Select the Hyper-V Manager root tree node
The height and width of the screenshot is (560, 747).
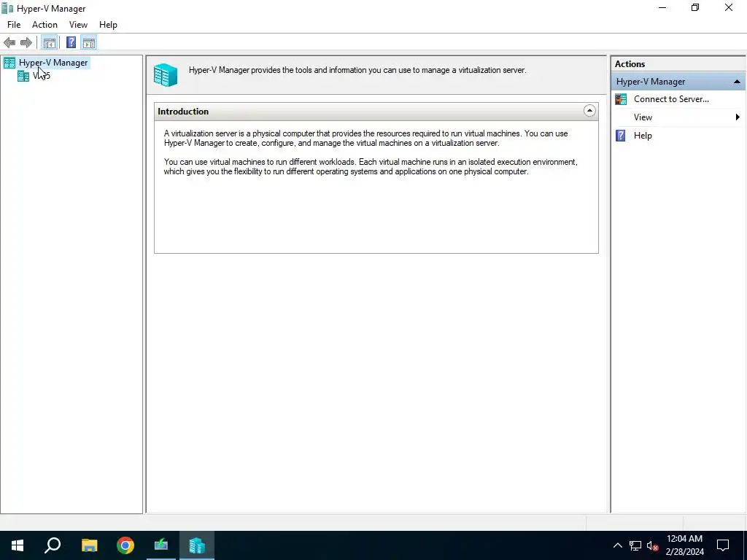click(53, 63)
